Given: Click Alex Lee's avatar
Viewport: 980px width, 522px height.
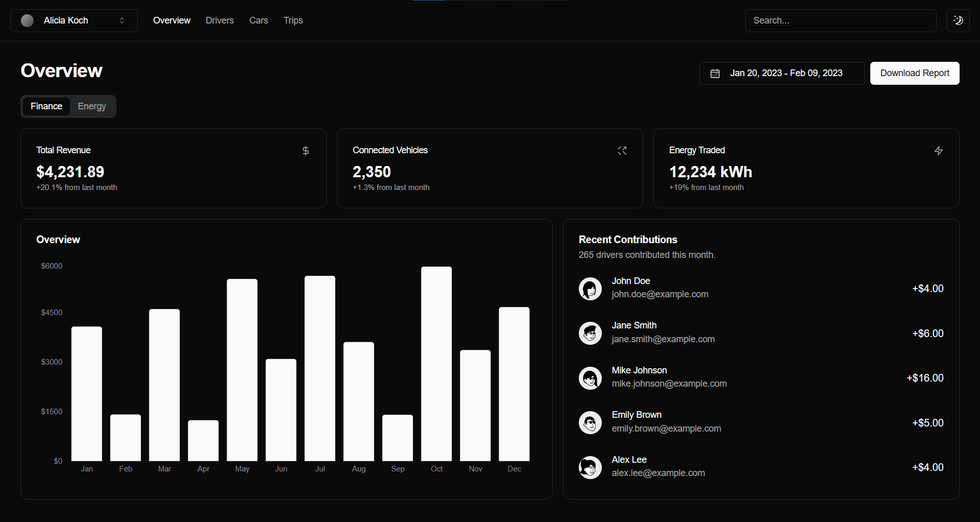Looking at the screenshot, I should click(x=590, y=467).
